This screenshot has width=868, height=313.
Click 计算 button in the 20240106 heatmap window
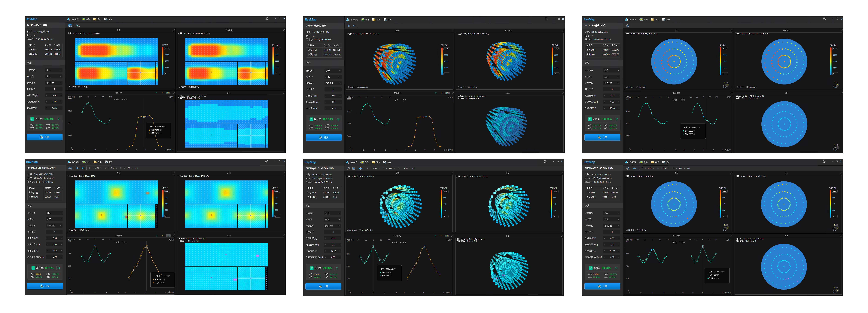coord(44,137)
